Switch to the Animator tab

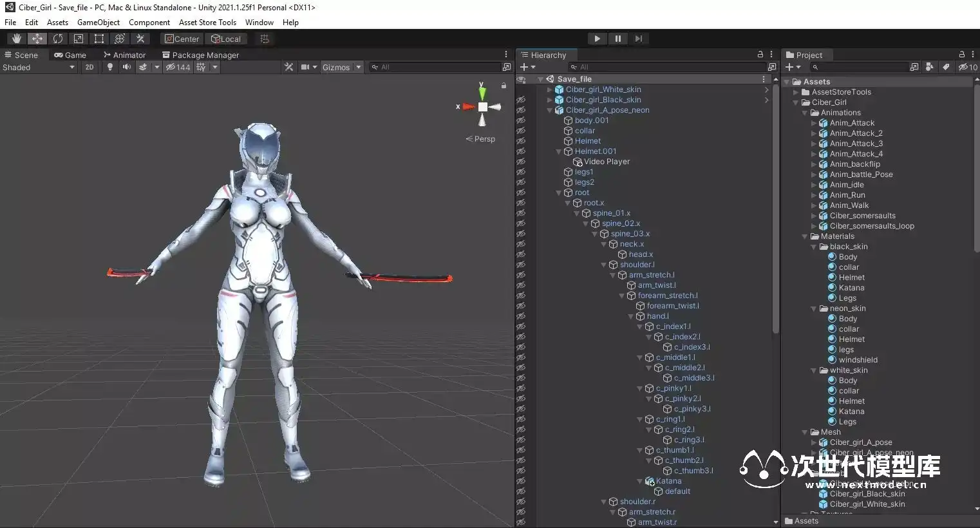point(125,55)
